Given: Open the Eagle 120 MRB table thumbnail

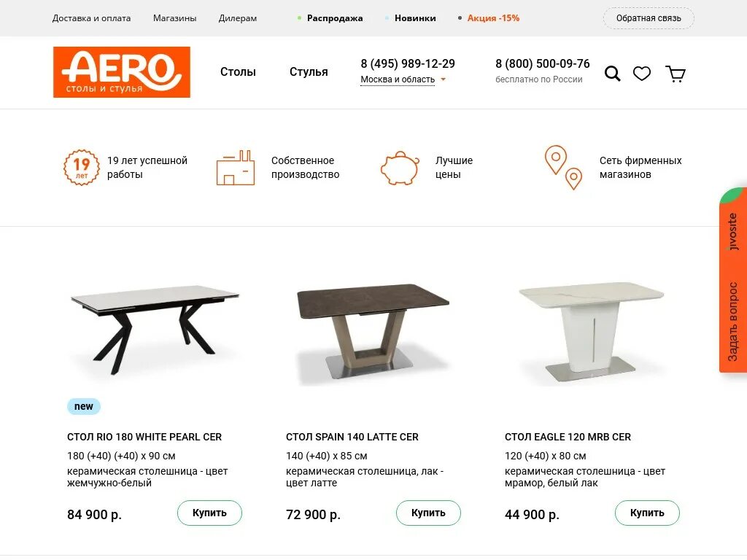Looking at the screenshot, I should [x=591, y=332].
